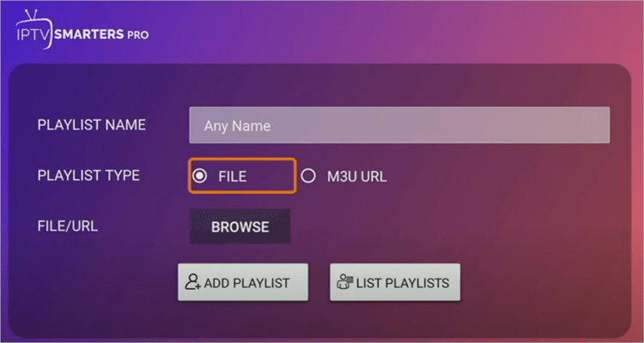
Task: Select the FILE playlist type radio button
Action: click(199, 177)
